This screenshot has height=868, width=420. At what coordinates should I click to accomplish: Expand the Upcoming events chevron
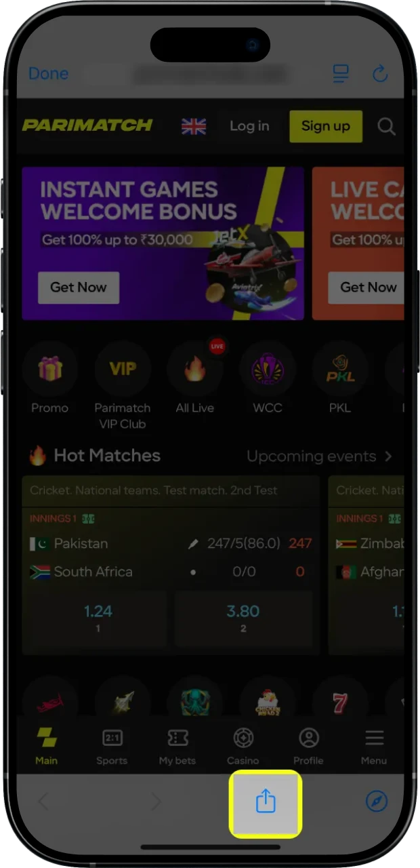[388, 456]
